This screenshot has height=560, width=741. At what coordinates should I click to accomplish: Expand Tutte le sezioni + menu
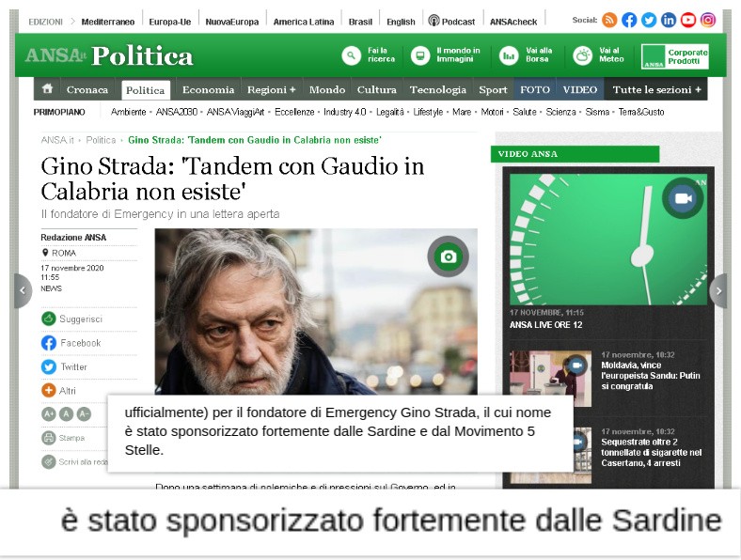[656, 89]
